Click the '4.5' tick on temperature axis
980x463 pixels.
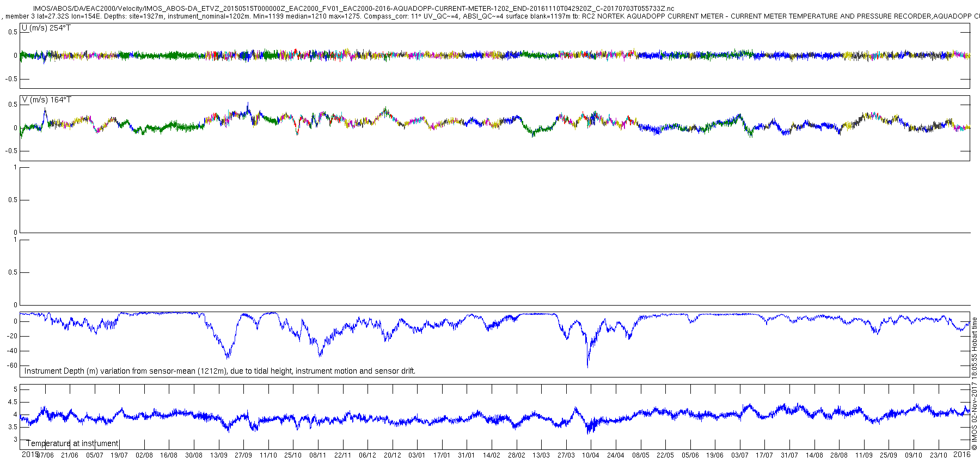click(x=13, y=402)
